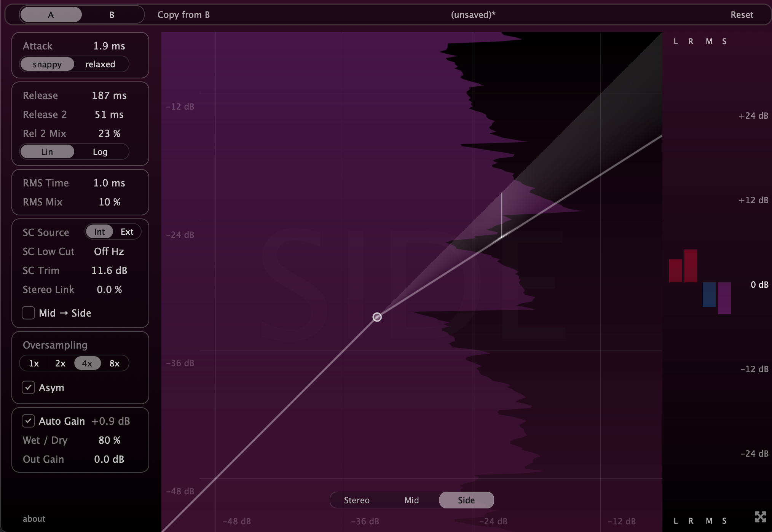Click the about link

point(34,519)
